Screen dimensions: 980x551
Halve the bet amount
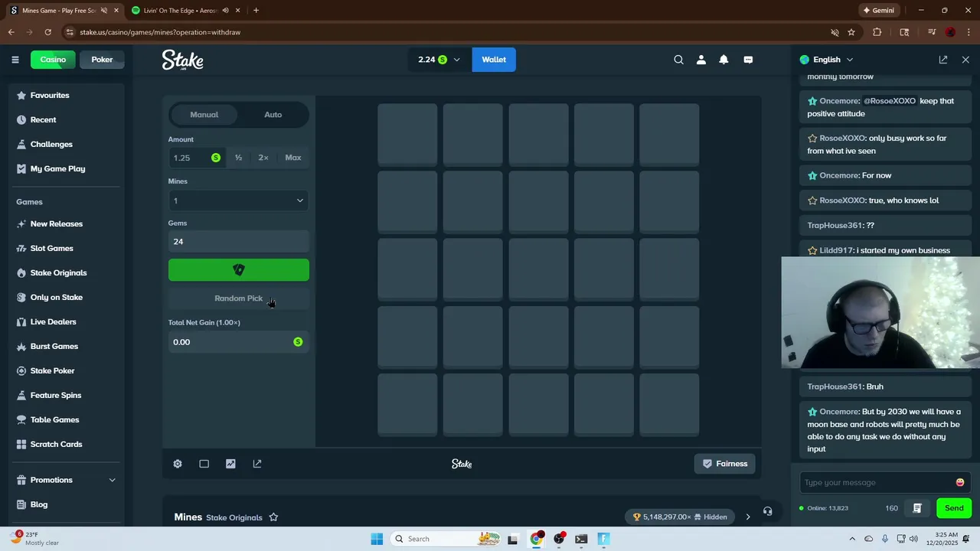pyautogui.click(x=238, y=158)
